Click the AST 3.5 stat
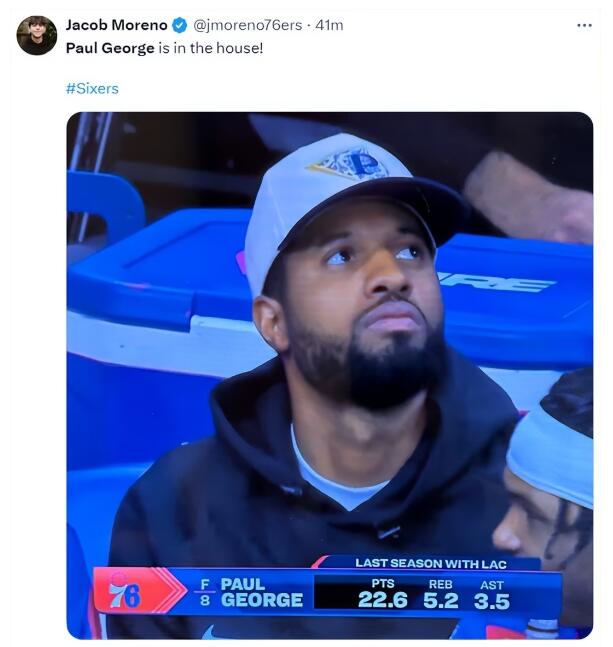Image resolution: width=613 pixels, height=647 pixels. point(492,594)
